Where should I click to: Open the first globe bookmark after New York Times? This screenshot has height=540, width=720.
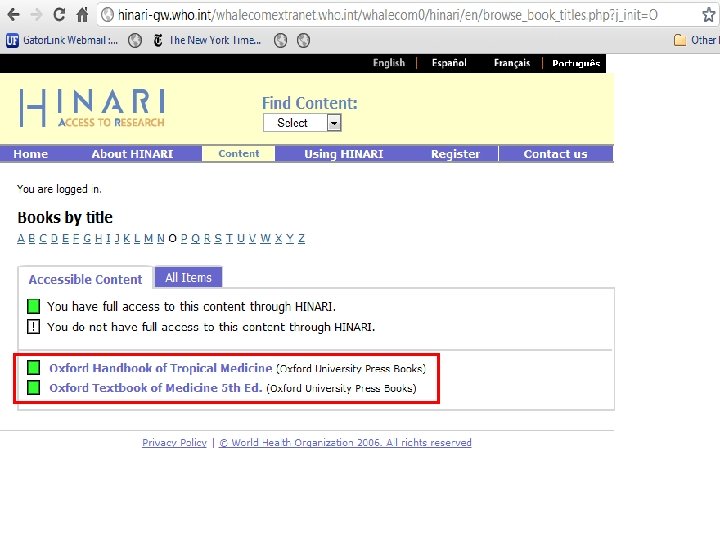pyautogui.click(x=281, y=41)
